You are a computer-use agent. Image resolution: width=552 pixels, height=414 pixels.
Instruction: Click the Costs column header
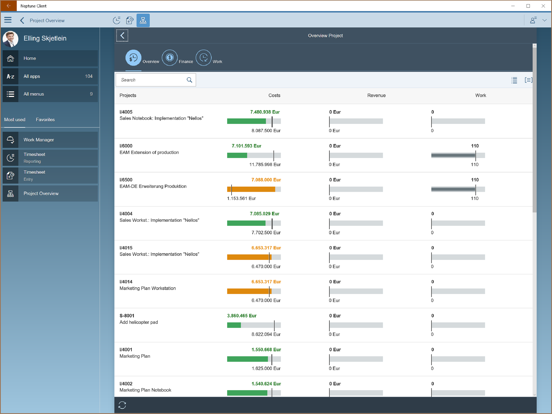274,95
